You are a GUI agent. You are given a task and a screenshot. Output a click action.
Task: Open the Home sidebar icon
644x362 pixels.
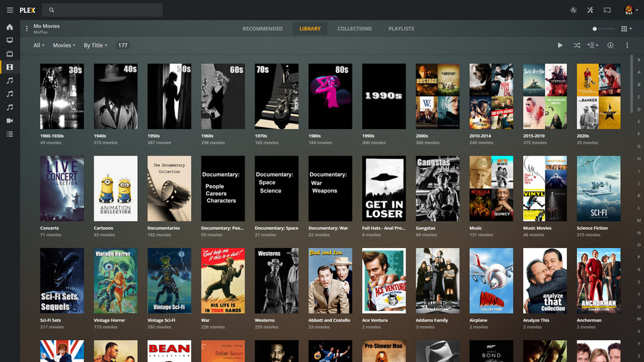click(10, 27)
